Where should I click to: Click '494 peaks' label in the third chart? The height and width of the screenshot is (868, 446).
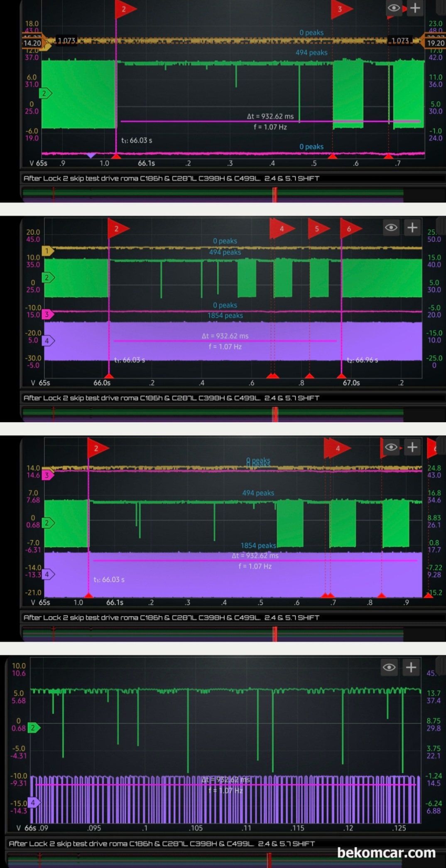(258, 493)
